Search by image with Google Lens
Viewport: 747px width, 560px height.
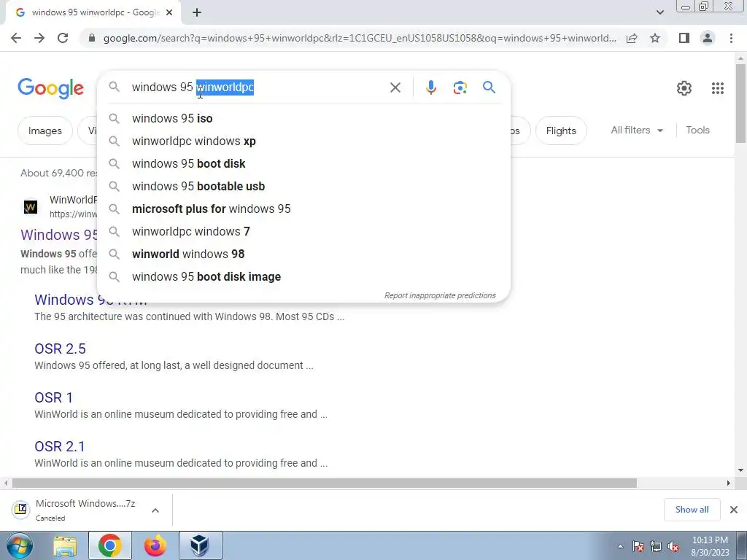click(x=460, y=87)
